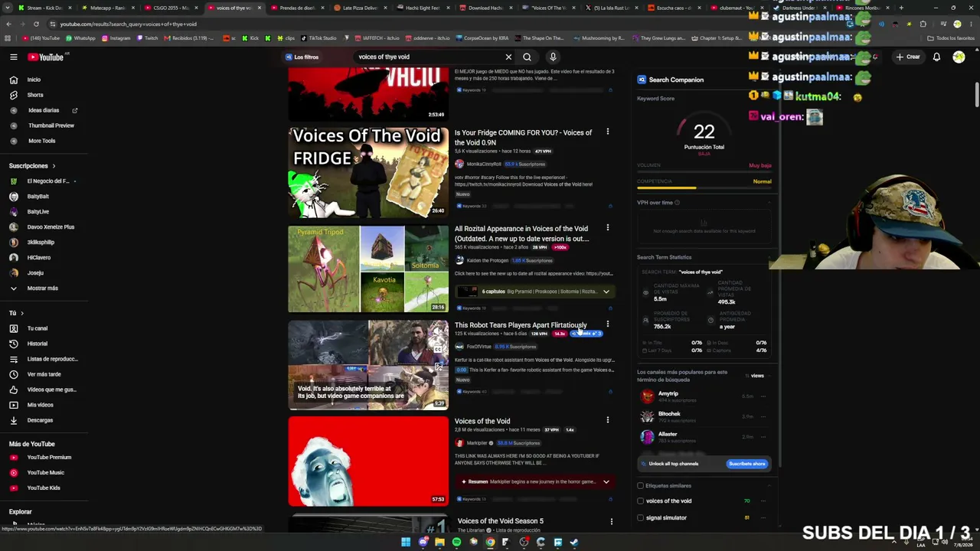Open 'This Robot Tears Players Apart Flirtatiously' title
Screen dimensions: 980x551
point(521,325)
